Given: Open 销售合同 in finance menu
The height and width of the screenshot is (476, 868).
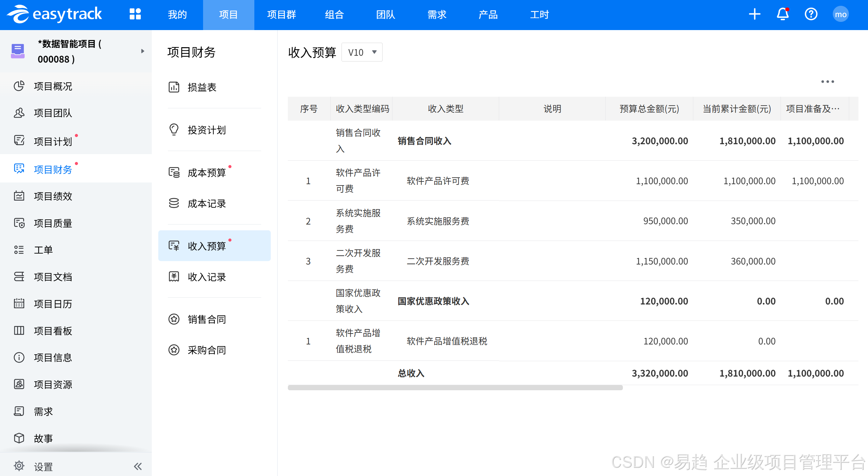Looking at the screenshot, I should 206,319.
